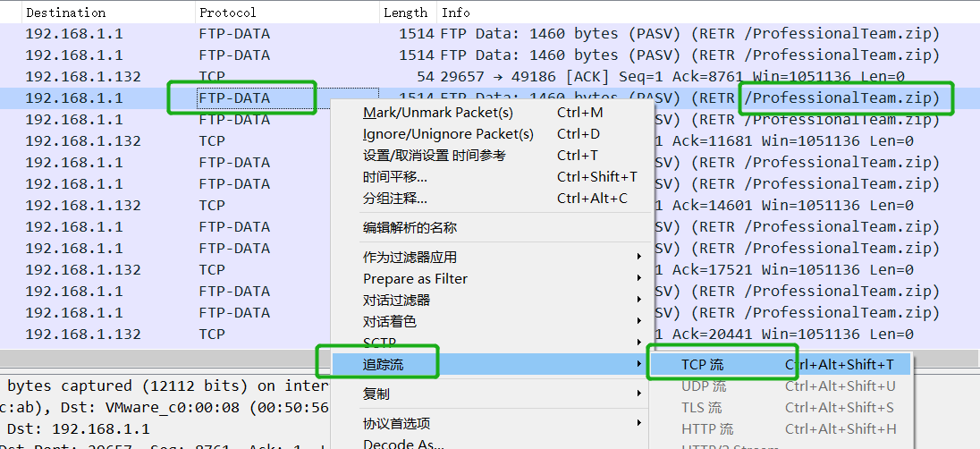Expand the 复制 submenu

tap(492, 394)
